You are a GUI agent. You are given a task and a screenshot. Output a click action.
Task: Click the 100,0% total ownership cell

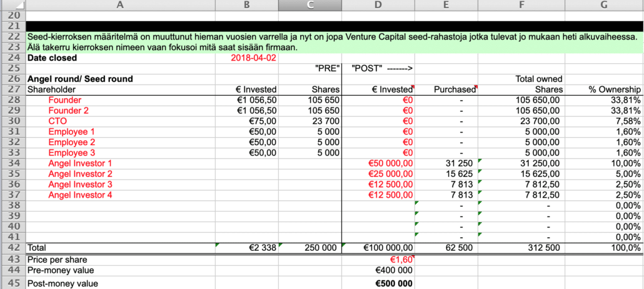[604, 248]
